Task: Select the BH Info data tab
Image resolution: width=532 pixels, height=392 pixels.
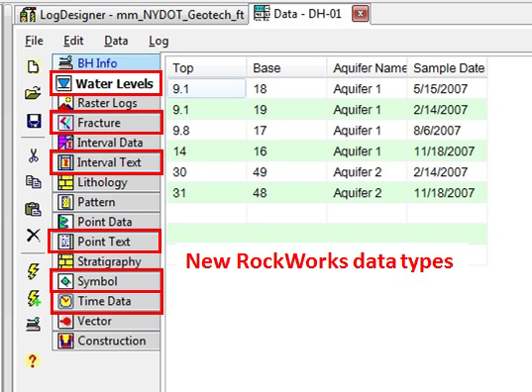Action: 106,62
